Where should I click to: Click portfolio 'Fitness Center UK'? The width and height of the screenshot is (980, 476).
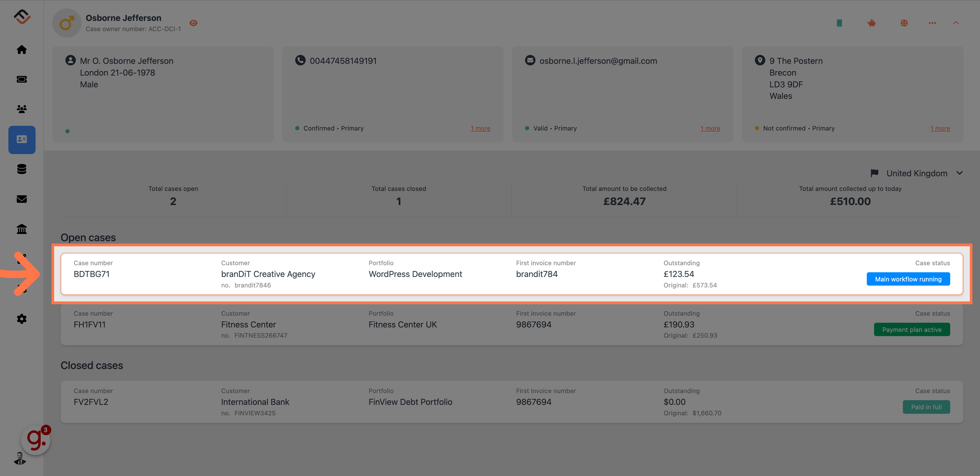[403, 325]
